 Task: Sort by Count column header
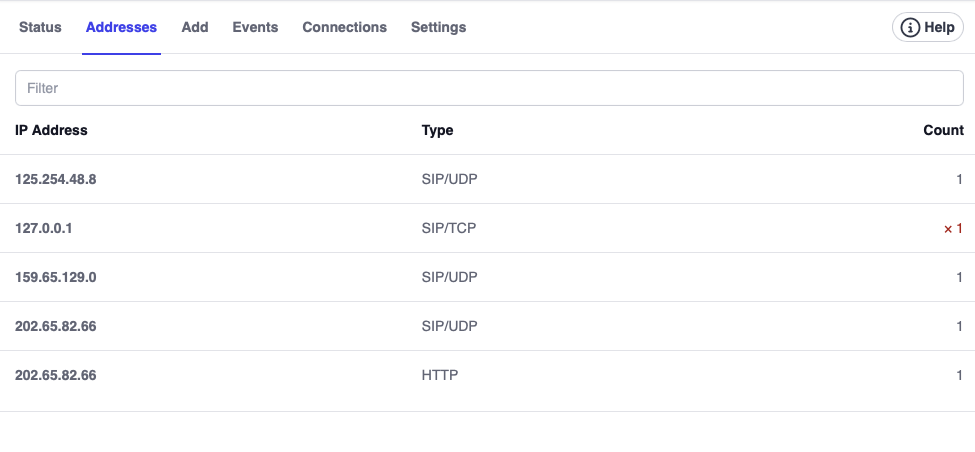pos(943,130)
